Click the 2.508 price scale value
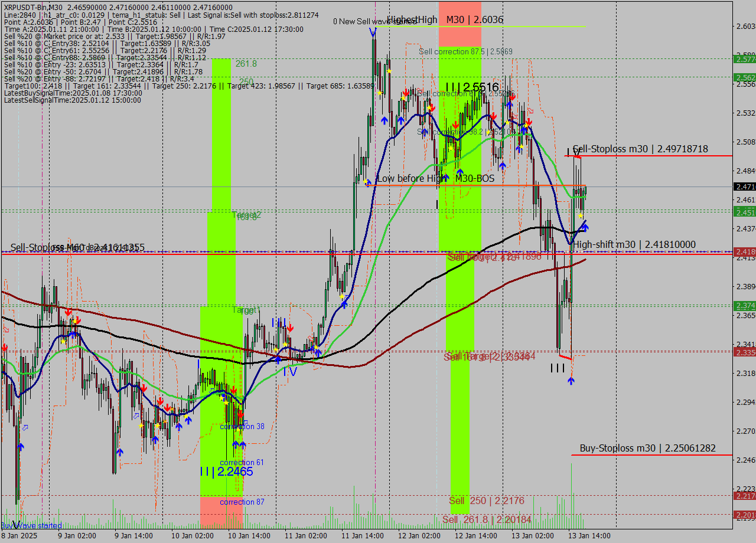Viewport: 756px width, 543px height. (745, 142)
